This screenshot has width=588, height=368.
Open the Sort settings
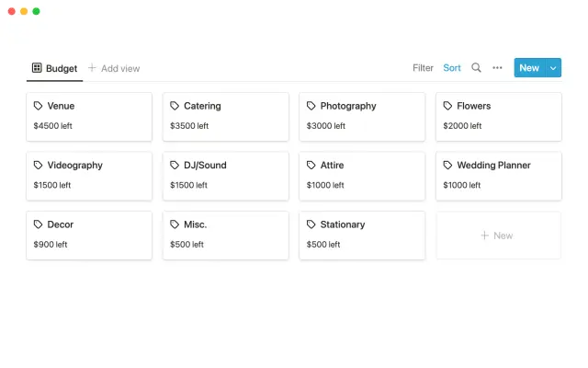[x=452, y=67]
